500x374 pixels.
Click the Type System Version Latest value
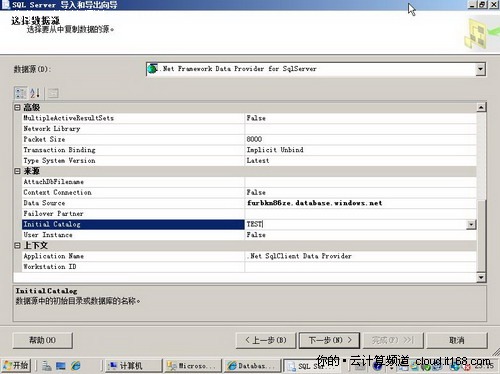click(x=258, y=161)
